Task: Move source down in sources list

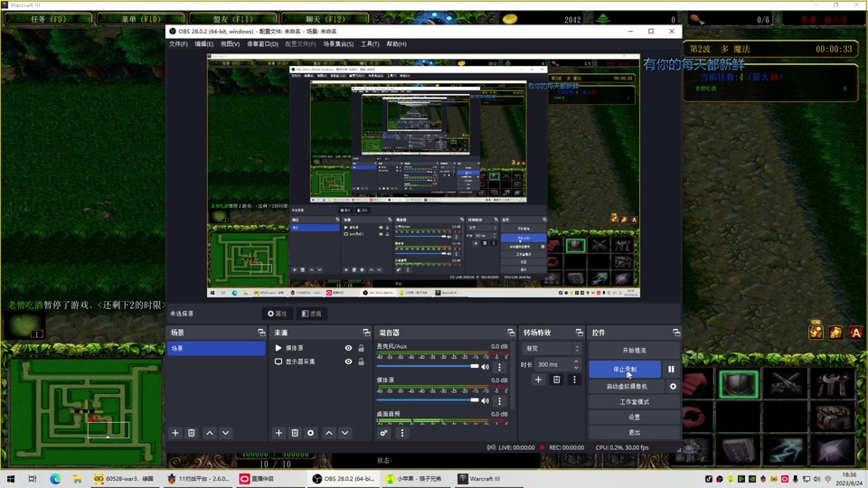Action: tap(344, 433)
